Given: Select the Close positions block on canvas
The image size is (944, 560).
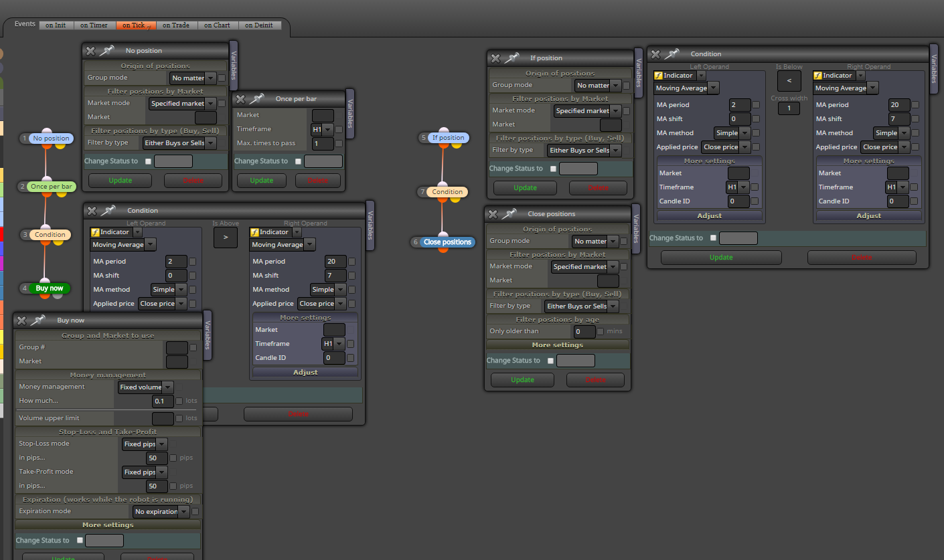Looking at the screenshot, I should tap(447, 242).
